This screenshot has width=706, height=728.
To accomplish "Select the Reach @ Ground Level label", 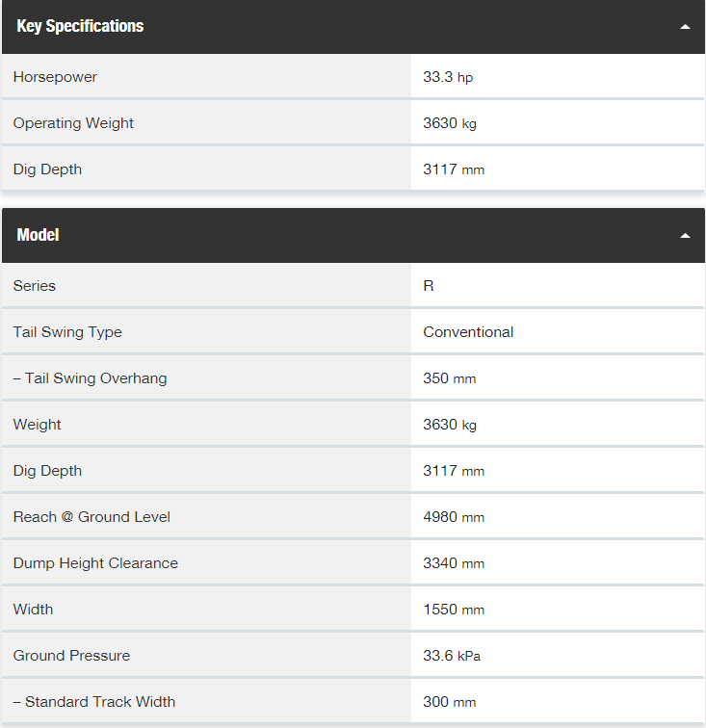I will click(x=92, y=517).
